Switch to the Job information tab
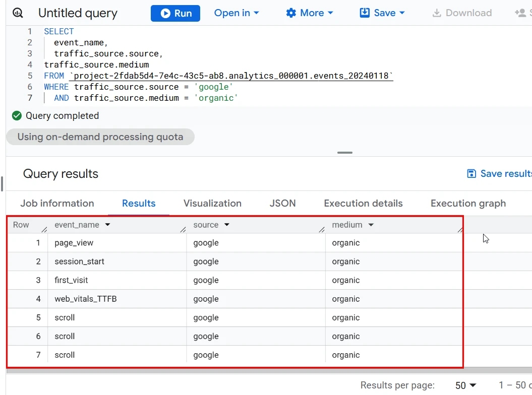The width and height of the screenshot is (532, 395). [57, 203]
